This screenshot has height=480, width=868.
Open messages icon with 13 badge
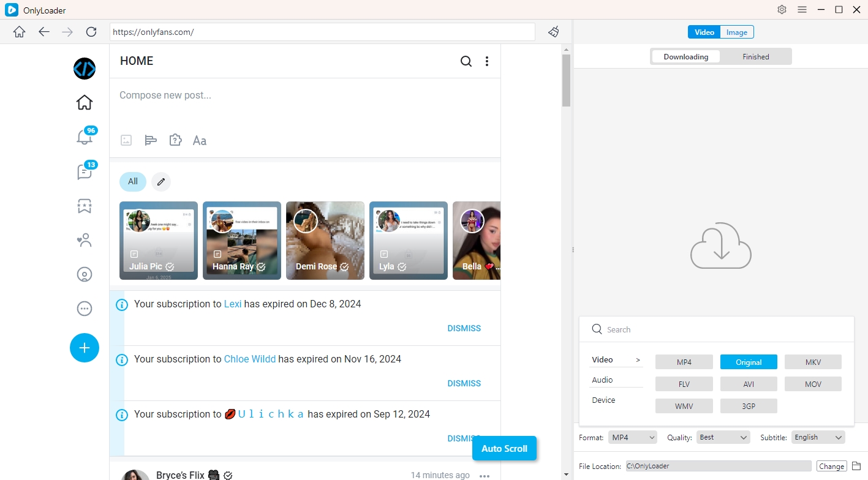pyautogui.click(x=85, y=171)
